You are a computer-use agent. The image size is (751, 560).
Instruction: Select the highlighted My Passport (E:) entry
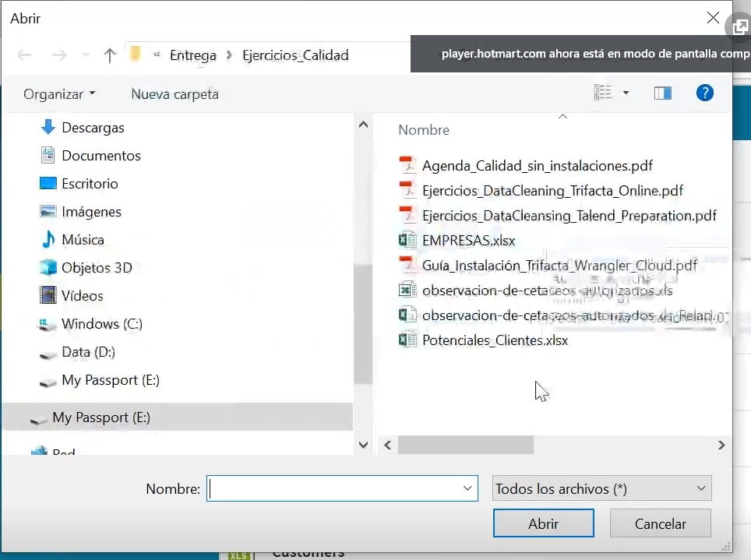177,417
